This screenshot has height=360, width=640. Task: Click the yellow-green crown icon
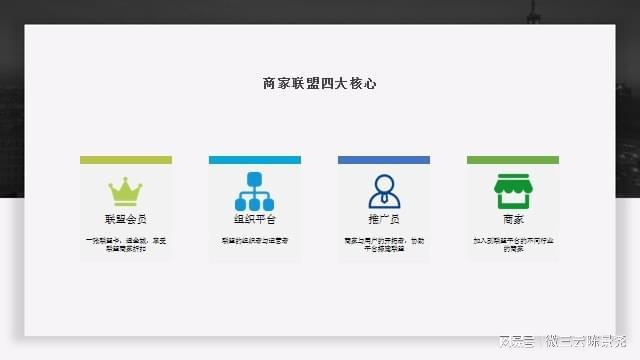pos(125,191)
